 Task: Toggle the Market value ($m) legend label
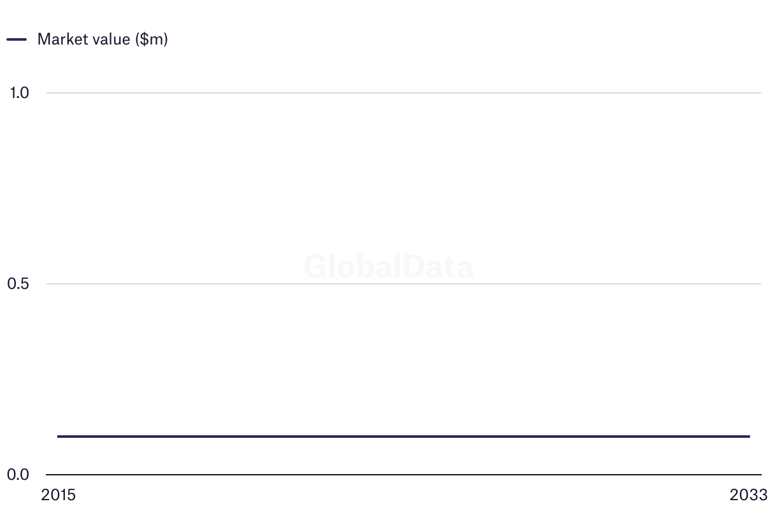[102, 39]
